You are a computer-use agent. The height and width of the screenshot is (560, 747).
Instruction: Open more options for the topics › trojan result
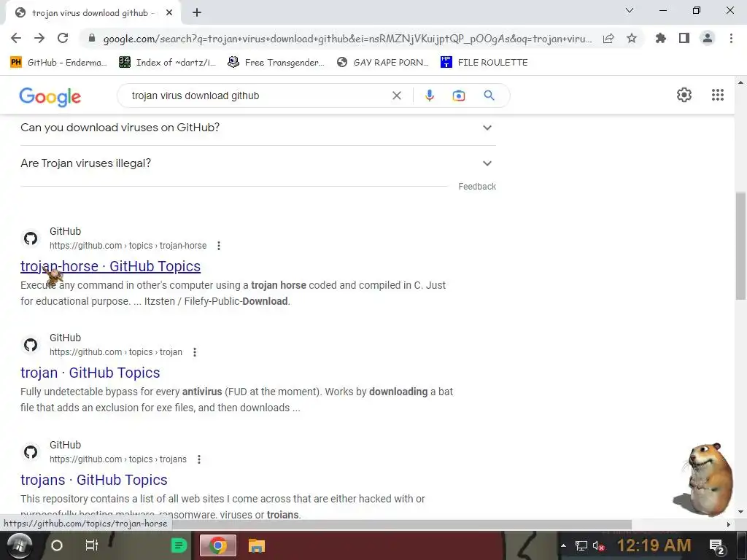point(194,352)
